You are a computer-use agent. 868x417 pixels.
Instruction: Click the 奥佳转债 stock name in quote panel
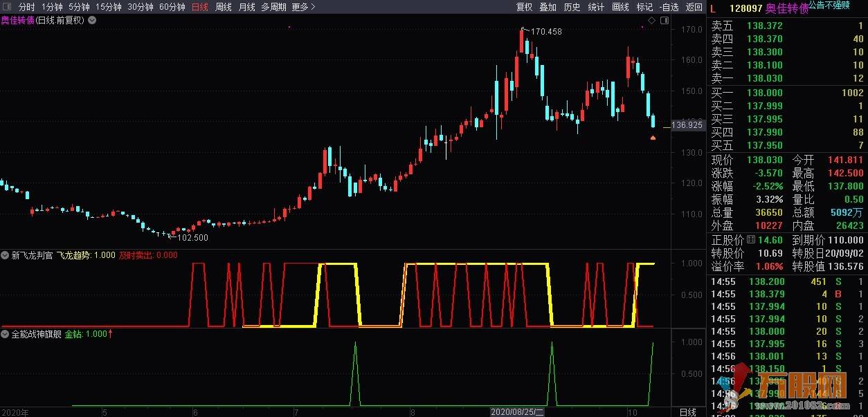787,8
